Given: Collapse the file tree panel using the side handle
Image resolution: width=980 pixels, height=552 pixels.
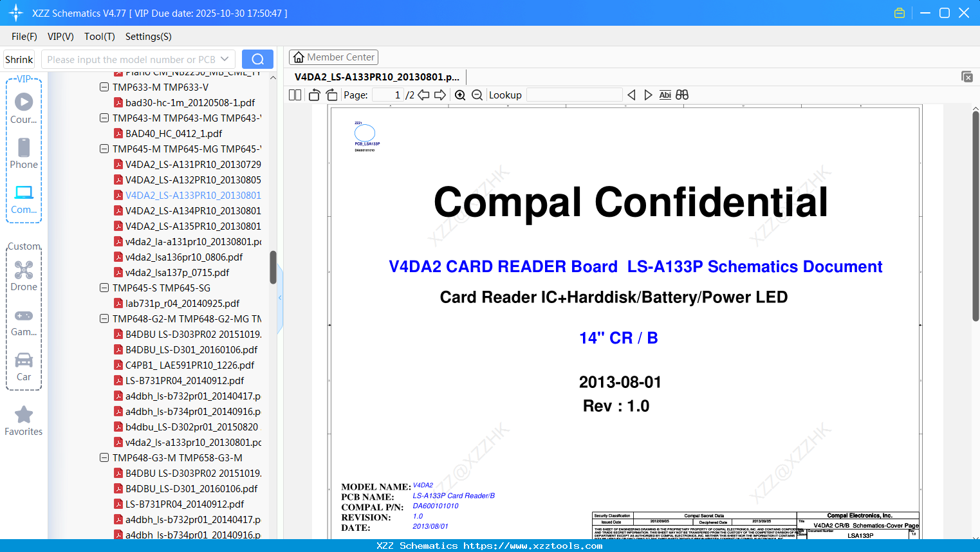Looking at the screenshot, I should pos(280,298).
